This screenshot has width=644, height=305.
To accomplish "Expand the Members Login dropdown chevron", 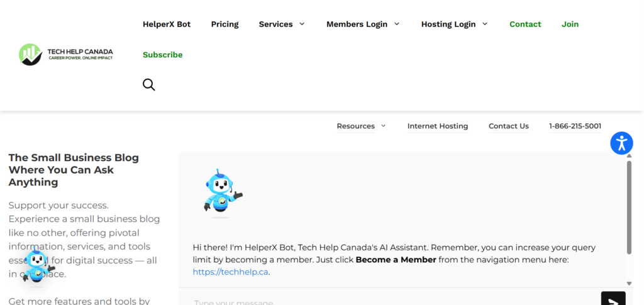I will [x=397, y=25].
